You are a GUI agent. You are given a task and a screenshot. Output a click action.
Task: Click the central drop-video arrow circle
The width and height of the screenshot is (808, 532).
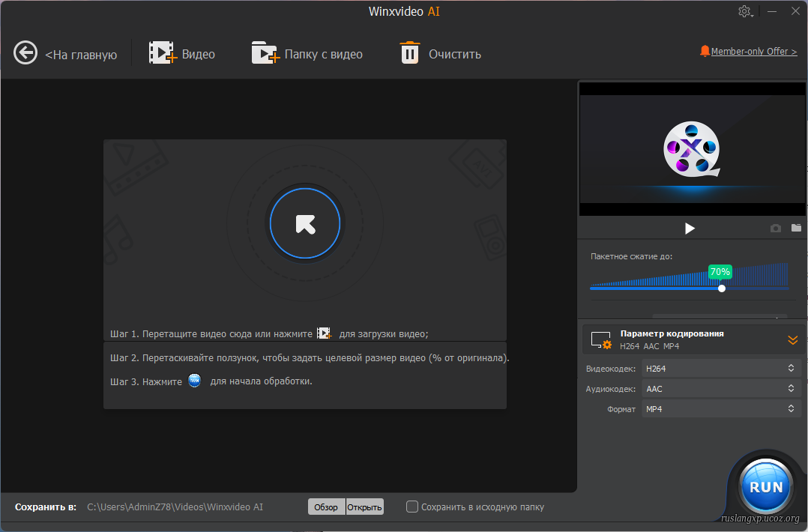pos(304,223)
